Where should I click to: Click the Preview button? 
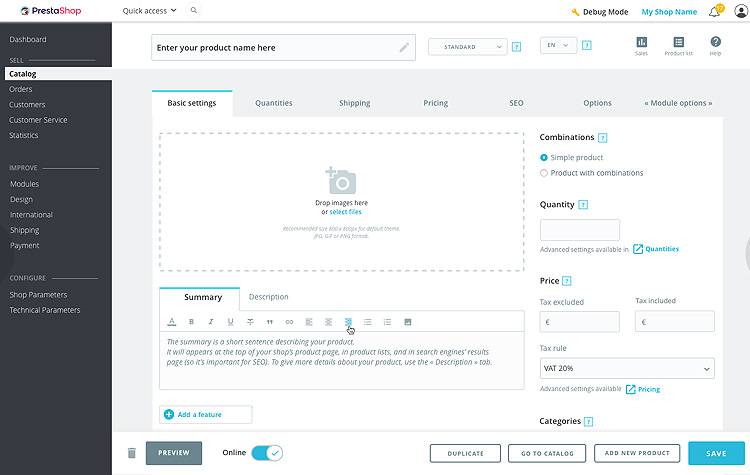click(174, 453)
